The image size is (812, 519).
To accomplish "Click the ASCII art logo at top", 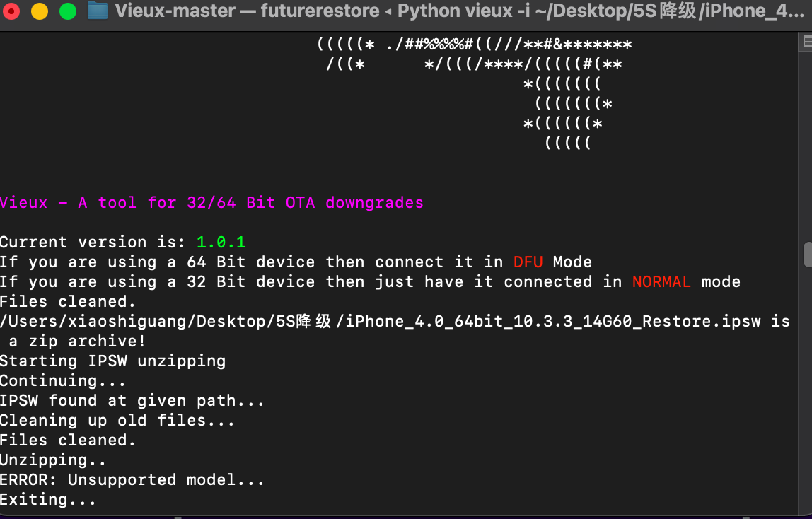I will click(x=474, y=85).
